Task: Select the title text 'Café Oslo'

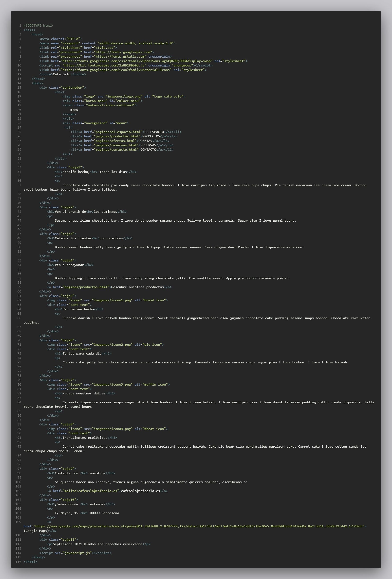Action: [62, 74]
